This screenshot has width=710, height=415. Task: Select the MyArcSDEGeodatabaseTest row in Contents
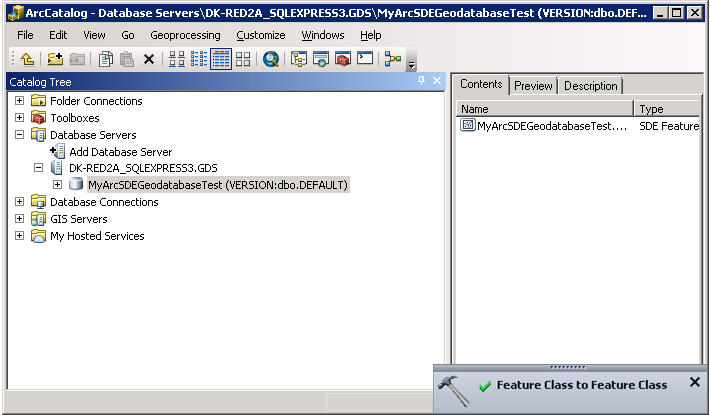coord(550,126)
